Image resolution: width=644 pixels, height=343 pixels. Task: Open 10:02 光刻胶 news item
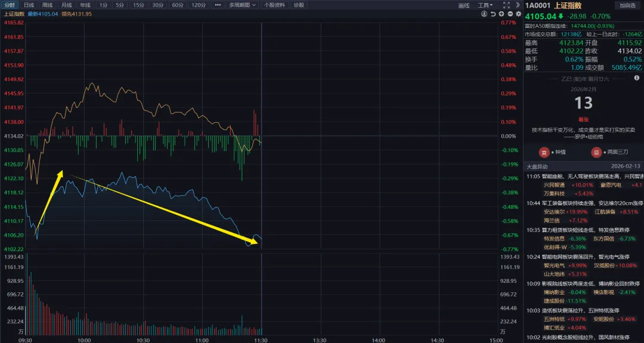coord(578,338)
